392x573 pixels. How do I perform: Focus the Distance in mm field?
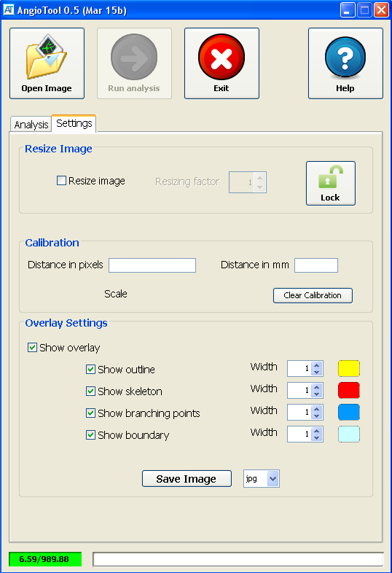(316, 265)
